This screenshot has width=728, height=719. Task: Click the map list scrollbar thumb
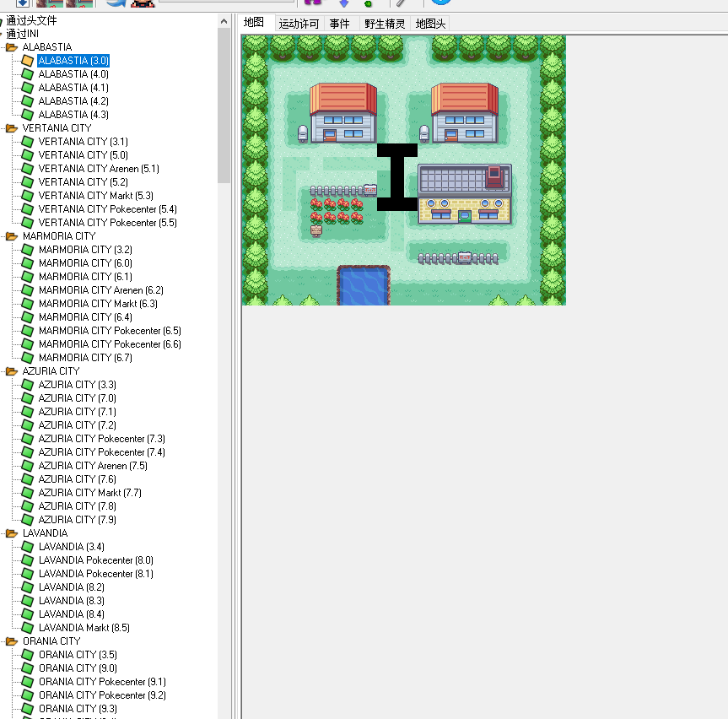coord(224,105)
